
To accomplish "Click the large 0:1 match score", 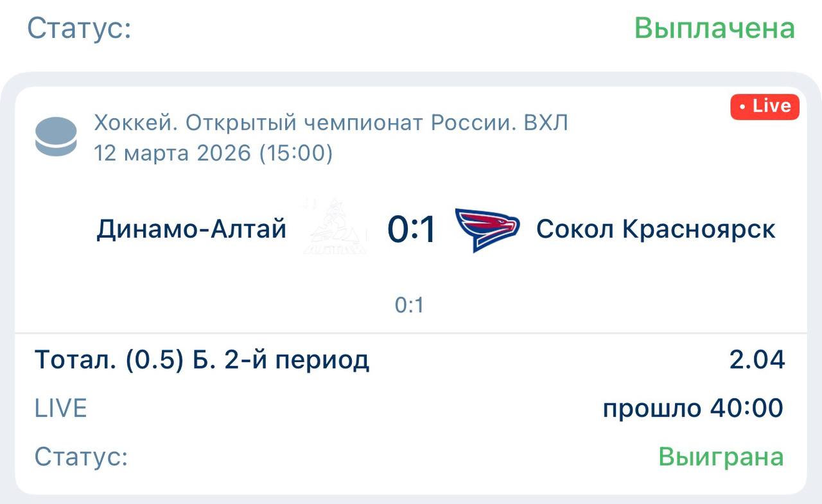I will [412, 230].
